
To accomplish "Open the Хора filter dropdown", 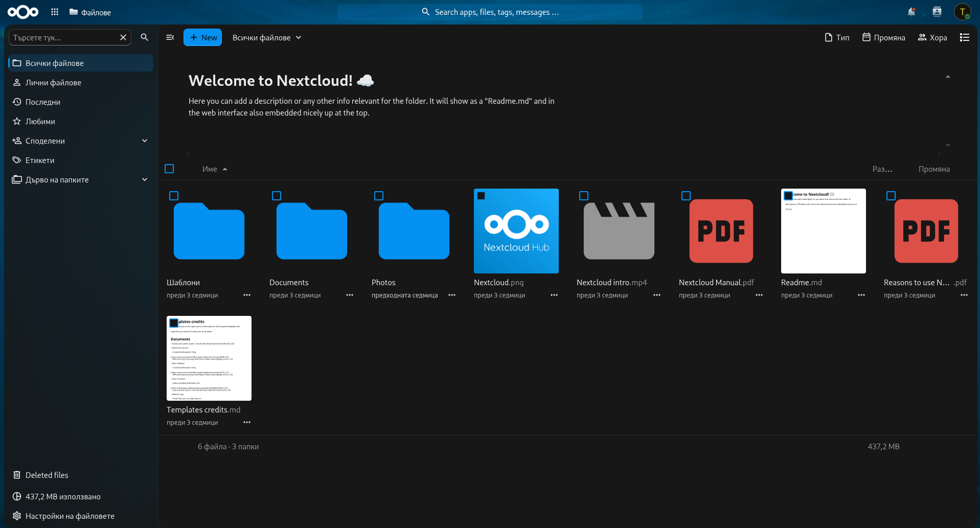I will [932, 37].
